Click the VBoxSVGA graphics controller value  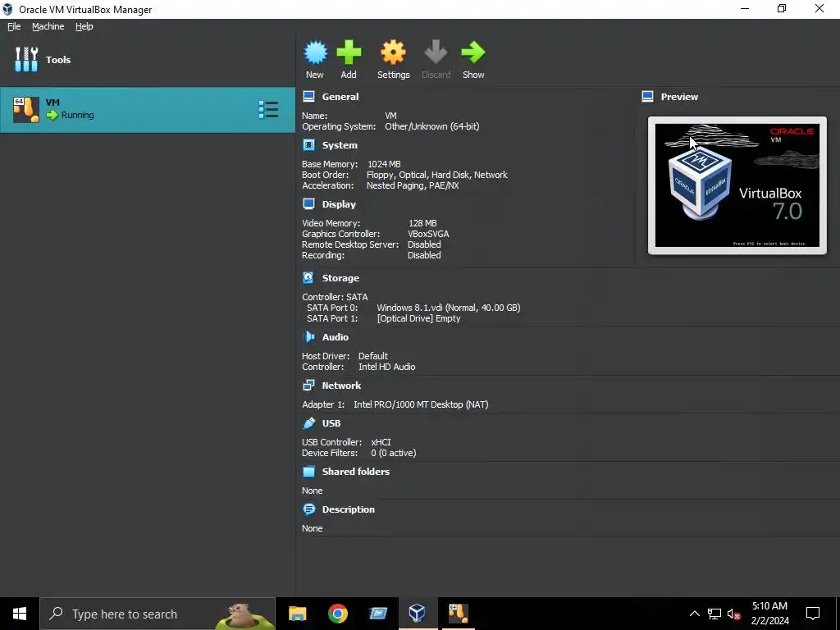click(x=428, y=234)
